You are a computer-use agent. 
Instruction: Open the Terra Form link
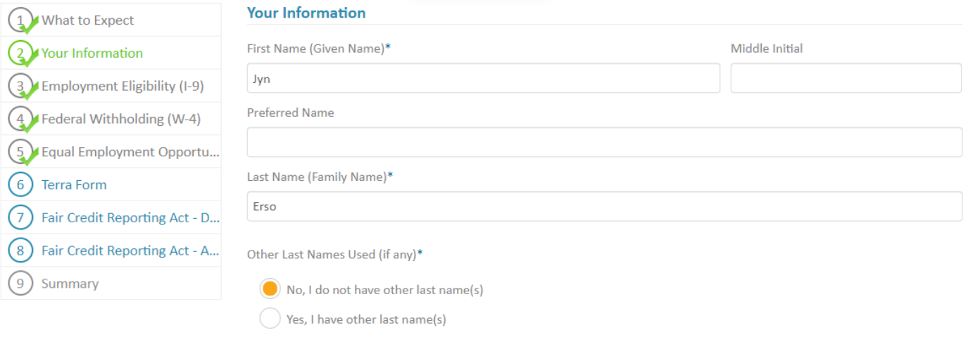74,185
